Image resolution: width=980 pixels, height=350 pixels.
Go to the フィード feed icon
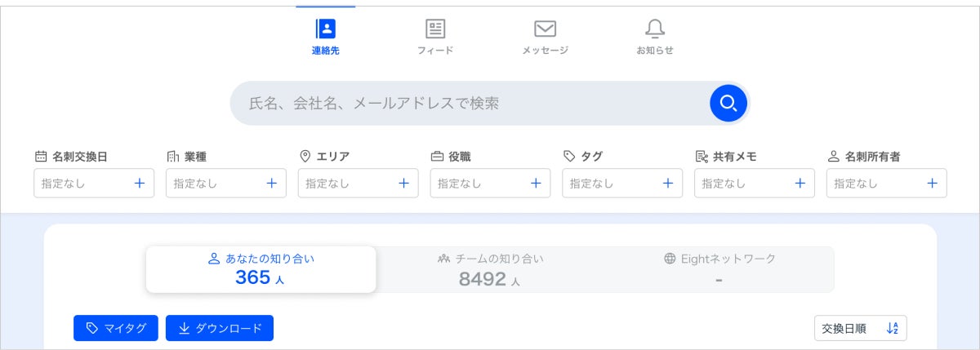pyautogui.click(x=435, y=30)
